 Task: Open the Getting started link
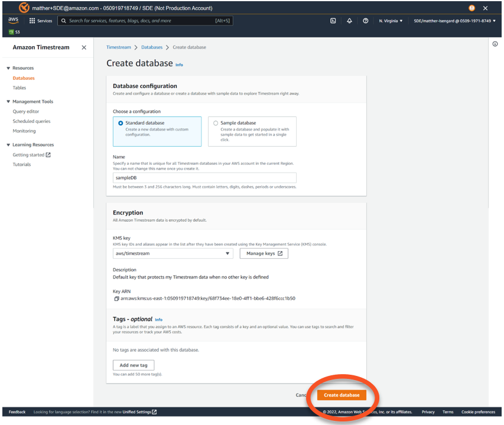[x=28, y=155]
